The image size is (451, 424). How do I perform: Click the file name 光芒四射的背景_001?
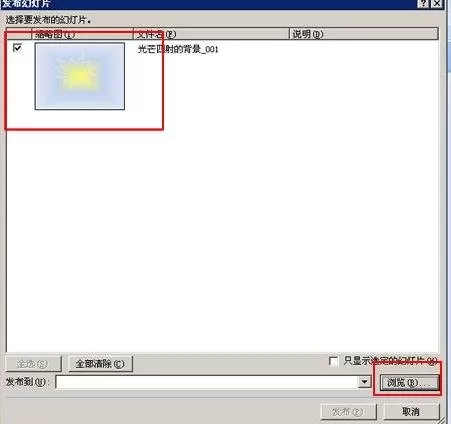click(x=178, y=49)
